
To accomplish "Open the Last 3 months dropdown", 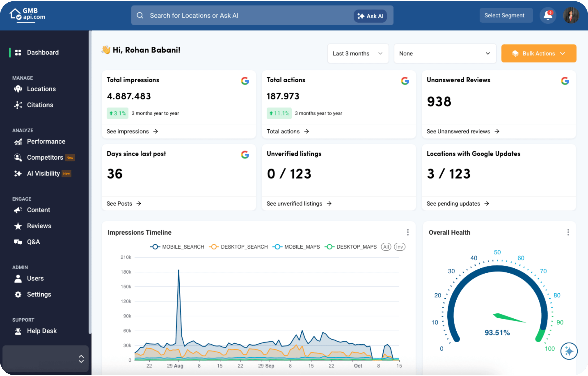I will click(x=358, y=53).
